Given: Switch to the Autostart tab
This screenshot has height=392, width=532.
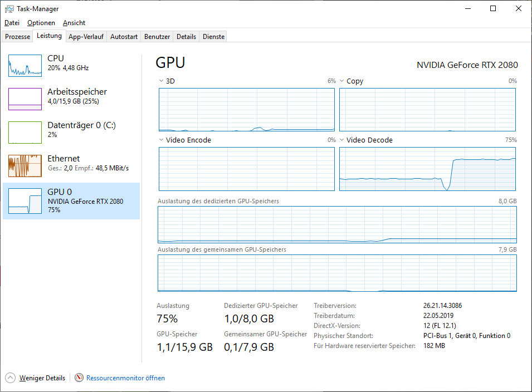Looking at the screenshot, I should click(x=124, y=37).
